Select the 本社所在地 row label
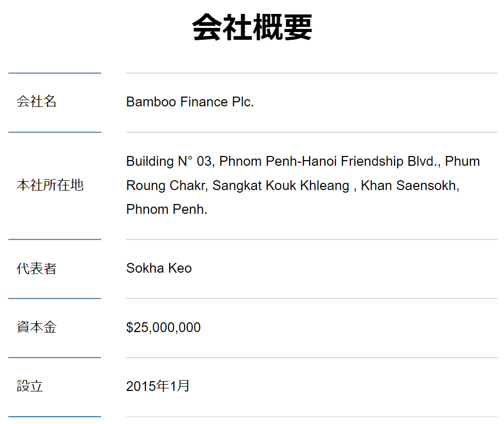The image size is (504, 424). (x=50, y=185)
